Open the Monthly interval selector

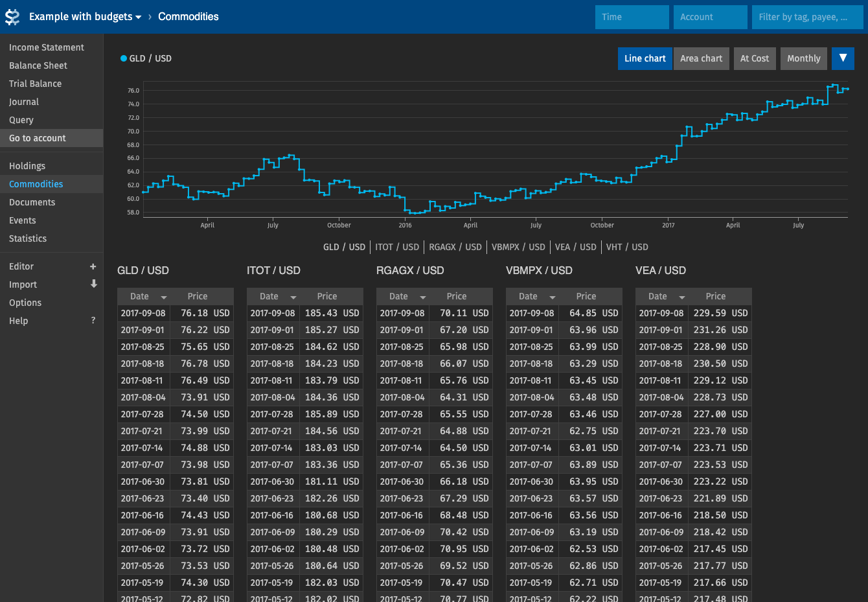pos(804,58)
